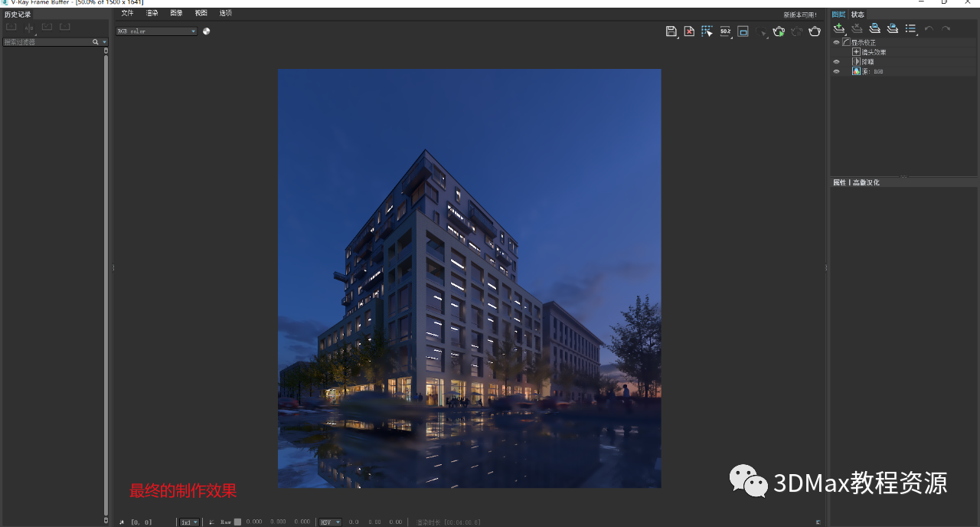
Task: Toggle visibility of the 显示校正 layer
Action: (x=836, y=42)
